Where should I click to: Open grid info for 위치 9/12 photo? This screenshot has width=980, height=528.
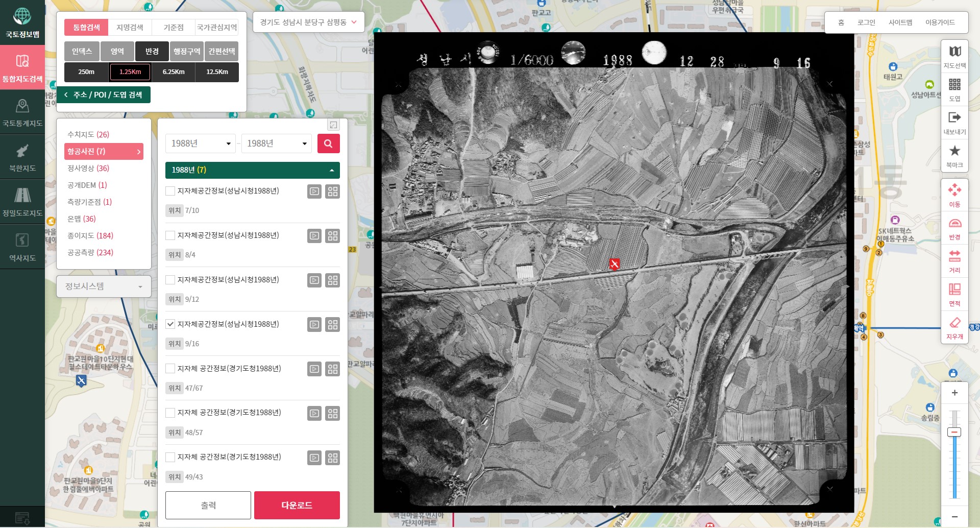(333, 280)
